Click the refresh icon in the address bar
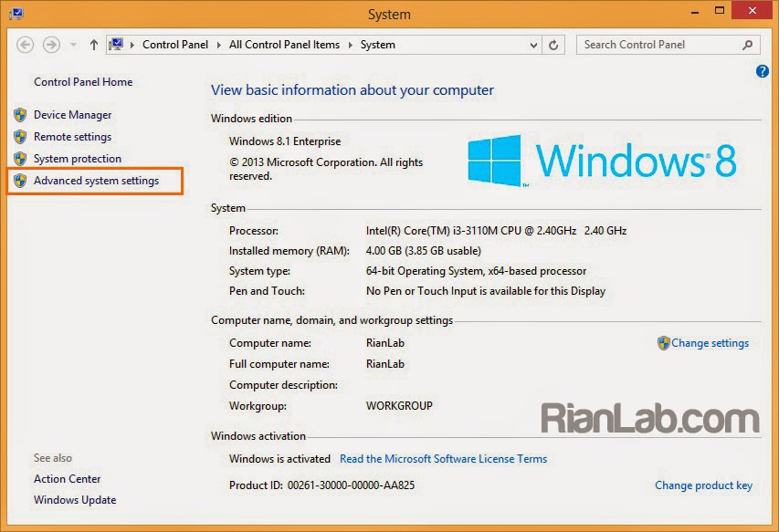This screenshot has width=779, height=532. (553, 44)
